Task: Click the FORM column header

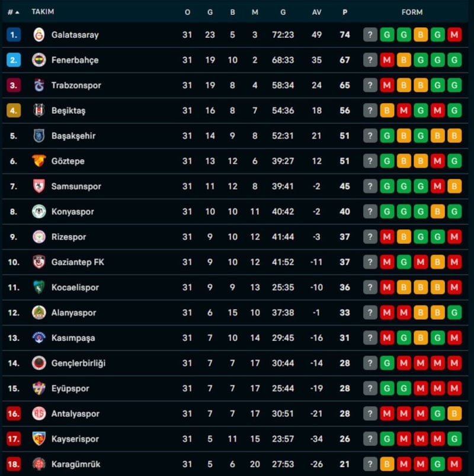Action: (412, 12)
